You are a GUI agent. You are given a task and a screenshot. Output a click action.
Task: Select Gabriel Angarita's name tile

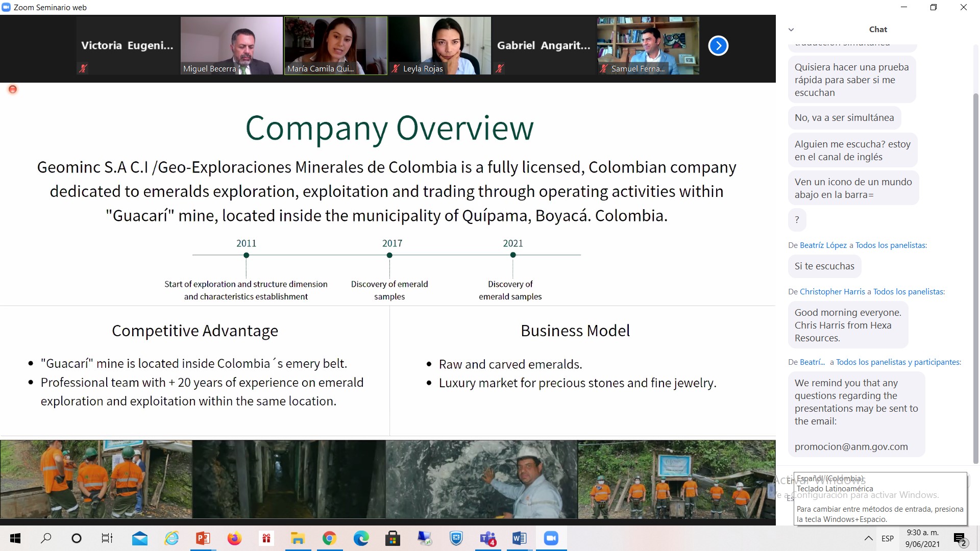[x=544, y=45]
